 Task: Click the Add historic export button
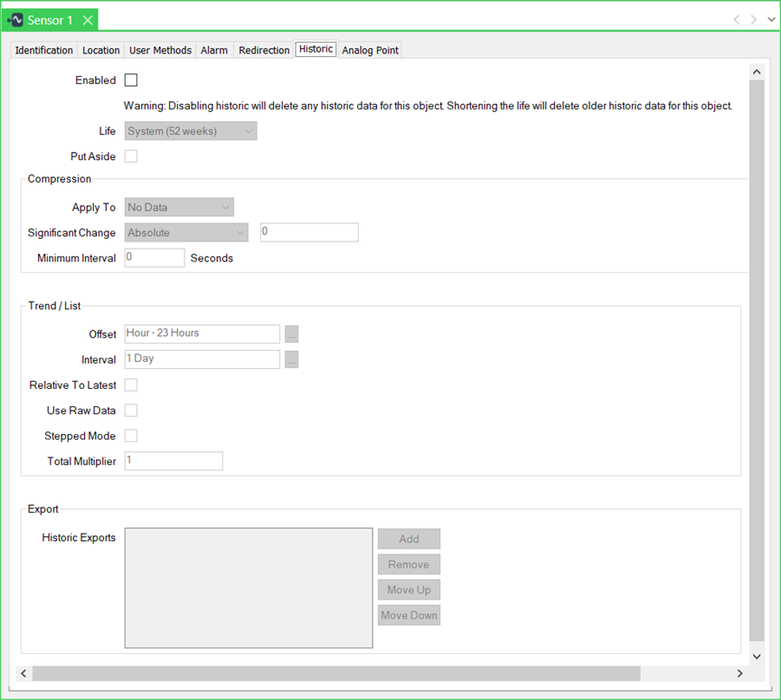click(409, 539)
